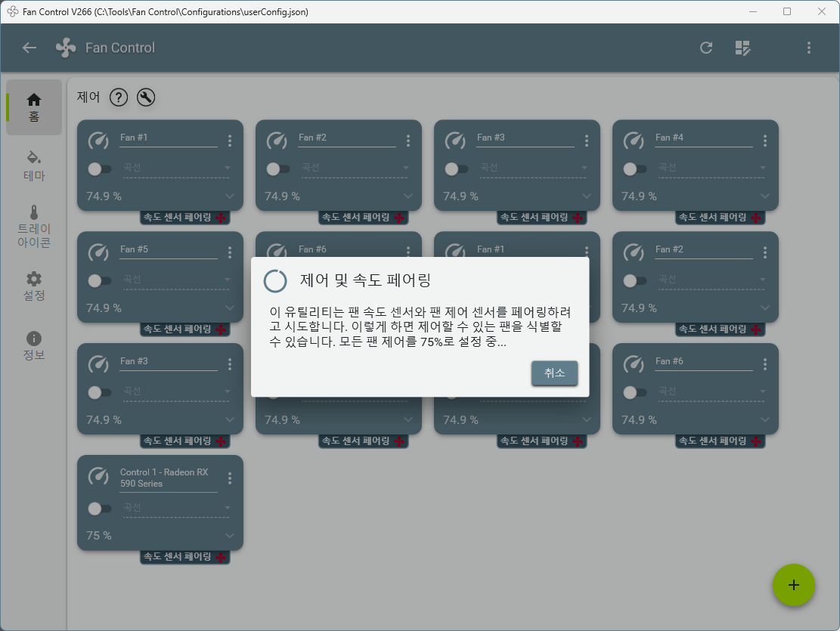This screenshot has height=631, width=840.
Task: Toggle the Fan #5 control switch
Action: click(99, 280)
